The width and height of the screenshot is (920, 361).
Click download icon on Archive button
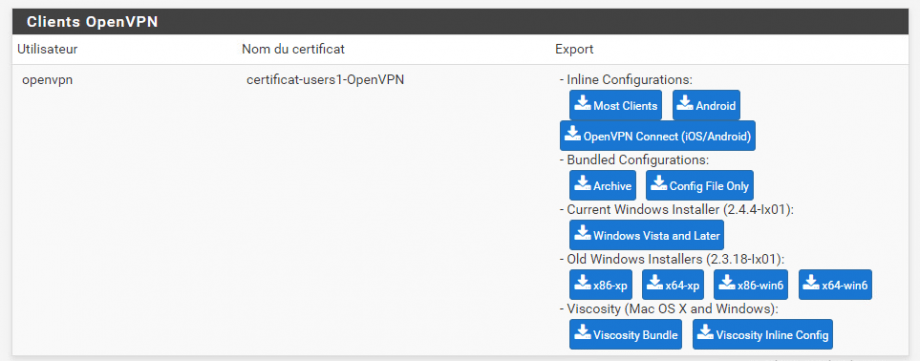point(583,184)
